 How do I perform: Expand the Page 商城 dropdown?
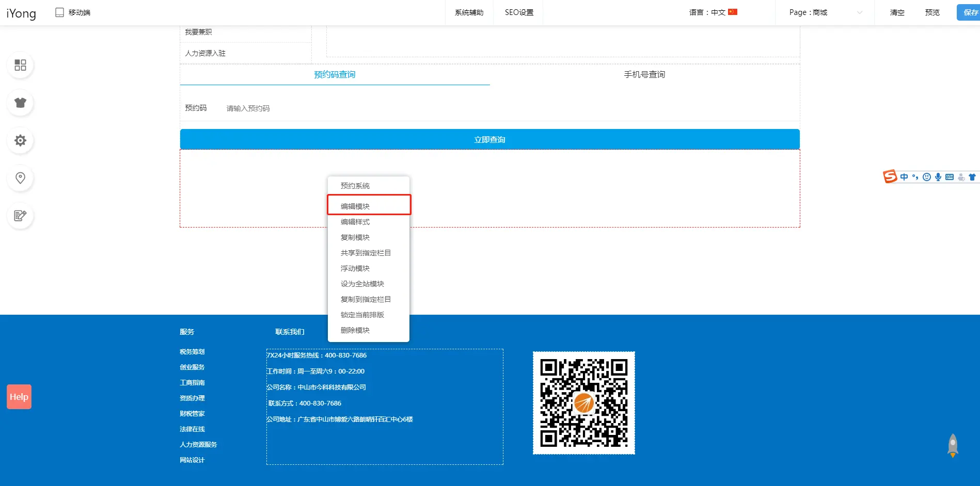(825, 12)
